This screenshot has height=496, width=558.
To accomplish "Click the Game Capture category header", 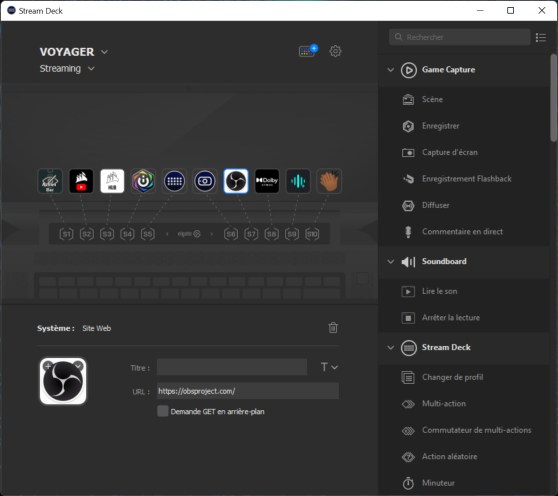I will tap(464, 70).
